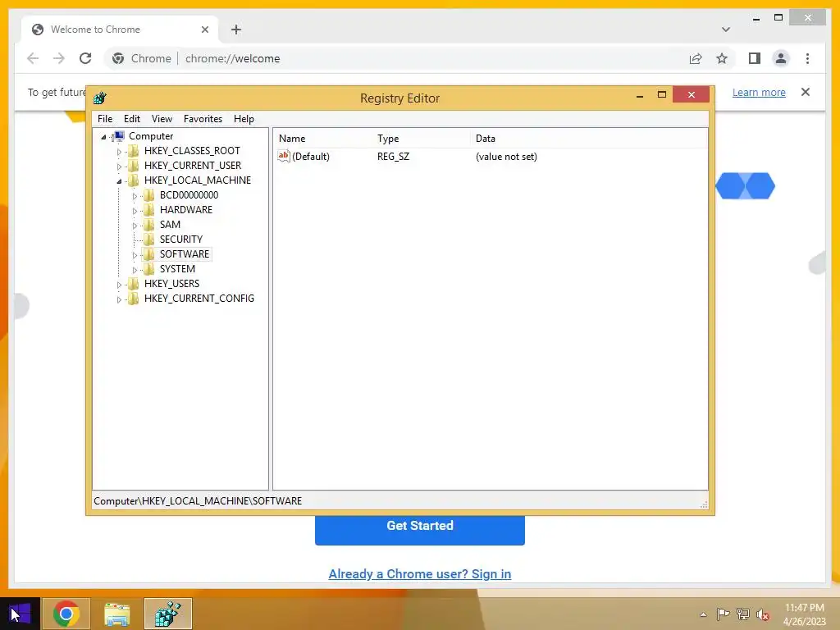The image size is (840, 630).
Task: Click the SOFTWARE folder icon
Action: 149,254
